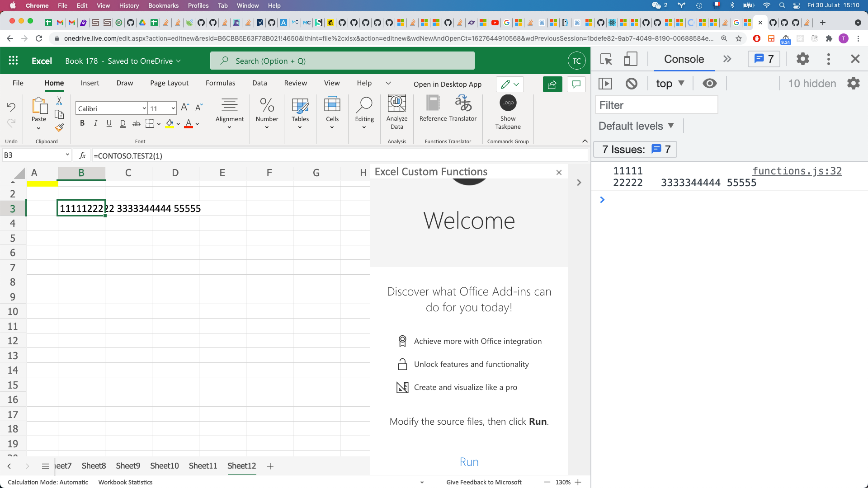Viewport: 868px width, 488px height.
Task: Click the Bluetooth icon in the macOS menu bar
Action: coord(732,5)
